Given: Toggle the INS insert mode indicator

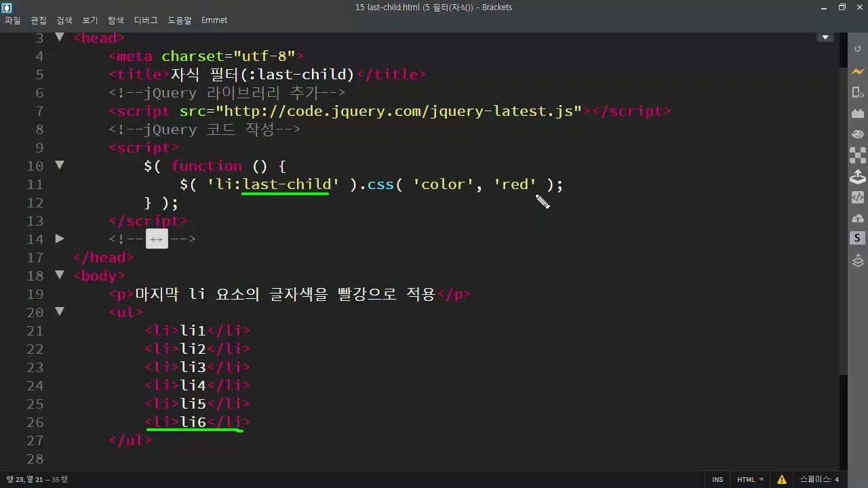Looking at the screenshot, I should tap(717, 479).
